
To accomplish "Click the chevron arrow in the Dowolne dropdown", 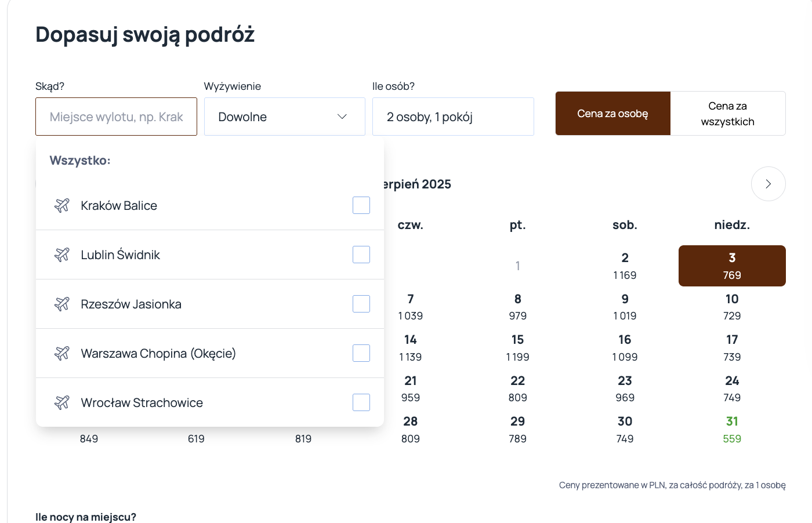I will coord(341,116).
